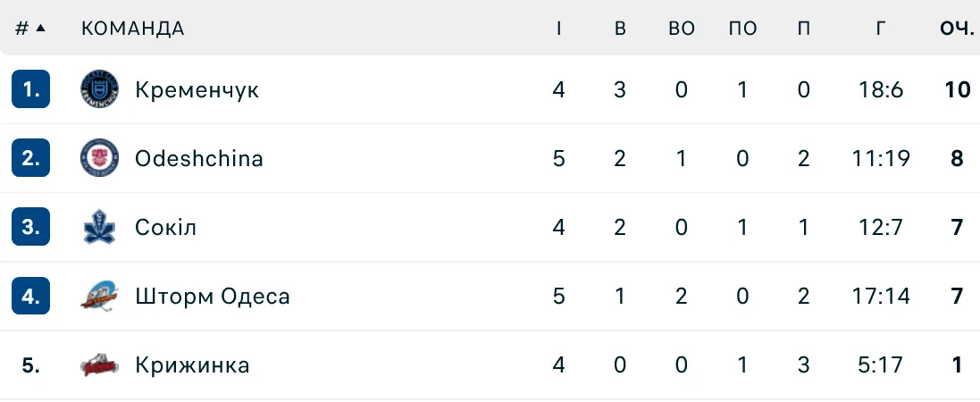The image size is (980, 402).
Task: Open the Кременчук team name link
Action: [x=197, y=89]
